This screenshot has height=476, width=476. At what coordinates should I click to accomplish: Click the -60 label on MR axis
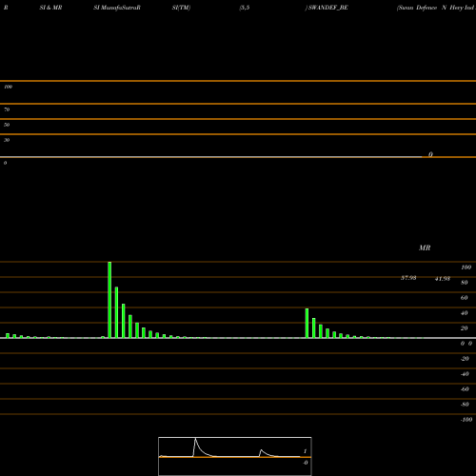coord(465,389)
